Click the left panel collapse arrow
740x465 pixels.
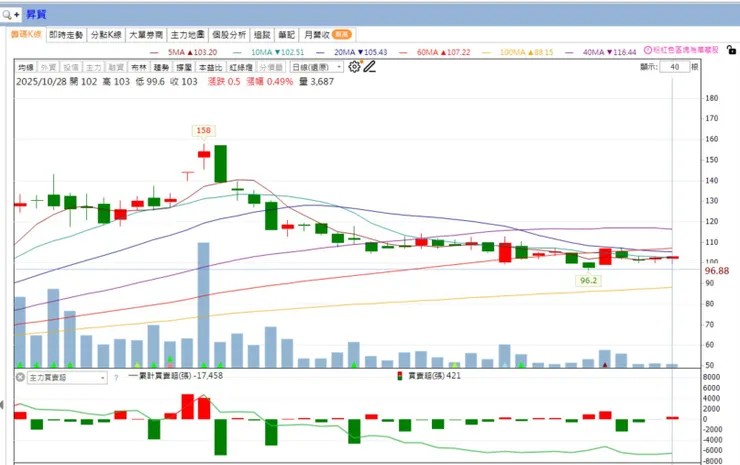(2, 405)
